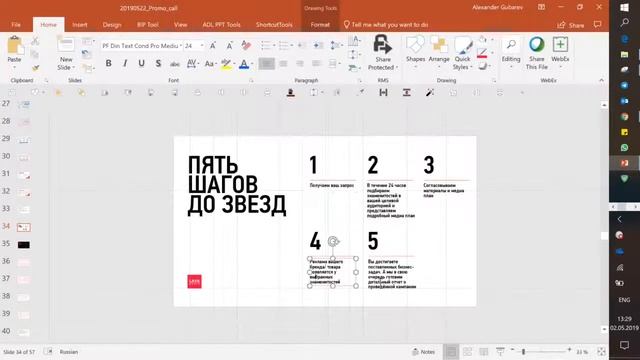This screenshot has height=360, width=640.
Task: Open Comments pane icon in title area
Action: [598, 24]
